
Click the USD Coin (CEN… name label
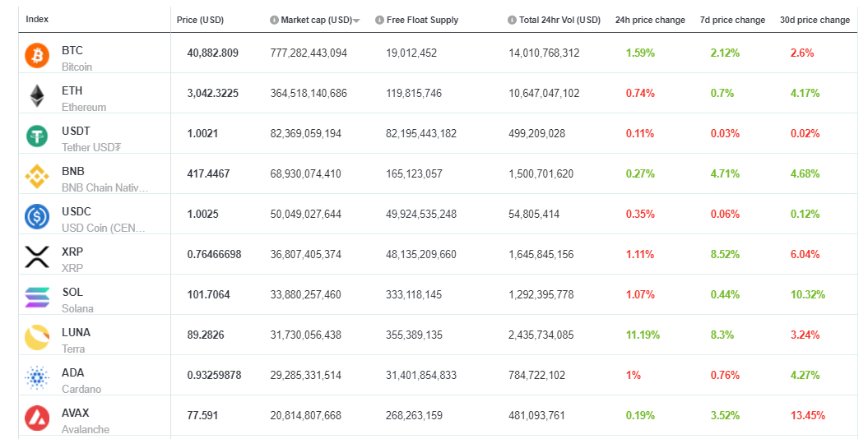pyautogui.click(x=103, y=229)
